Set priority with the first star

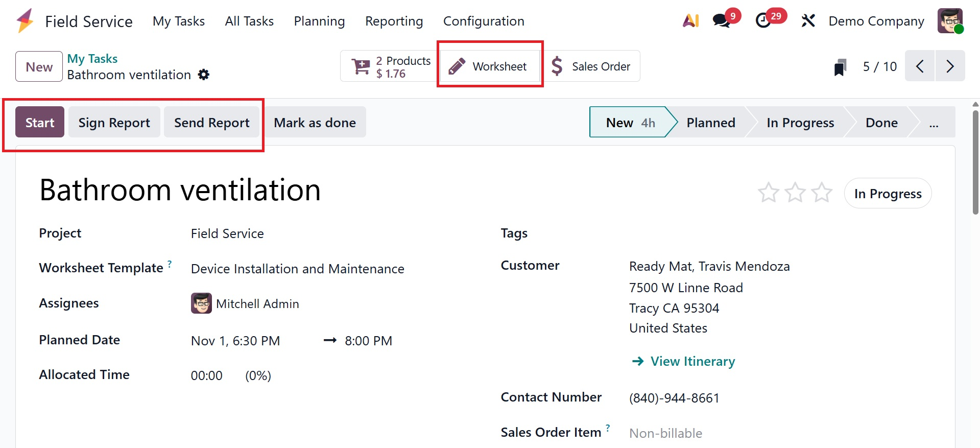coord(768,193)
